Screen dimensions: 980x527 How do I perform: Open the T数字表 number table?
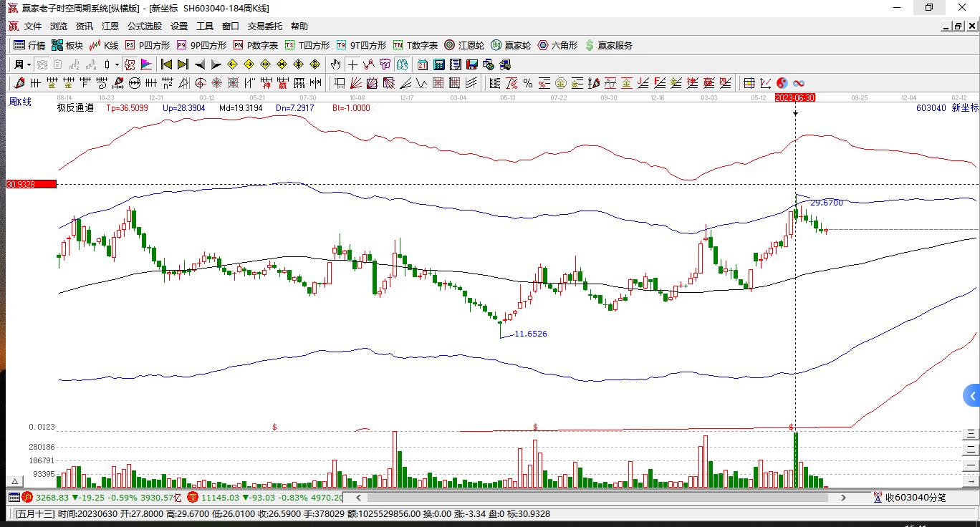(415, 45)
